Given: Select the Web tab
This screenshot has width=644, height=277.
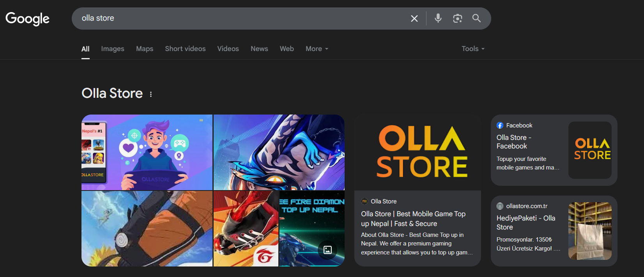Looking at the screenshot, I should (287, 49).
